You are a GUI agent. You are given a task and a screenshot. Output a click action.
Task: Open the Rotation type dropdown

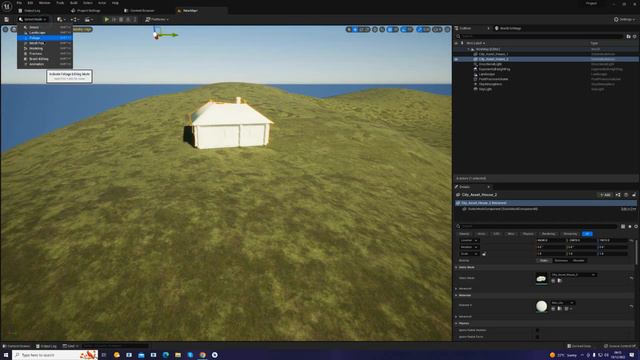coord(469,247)
